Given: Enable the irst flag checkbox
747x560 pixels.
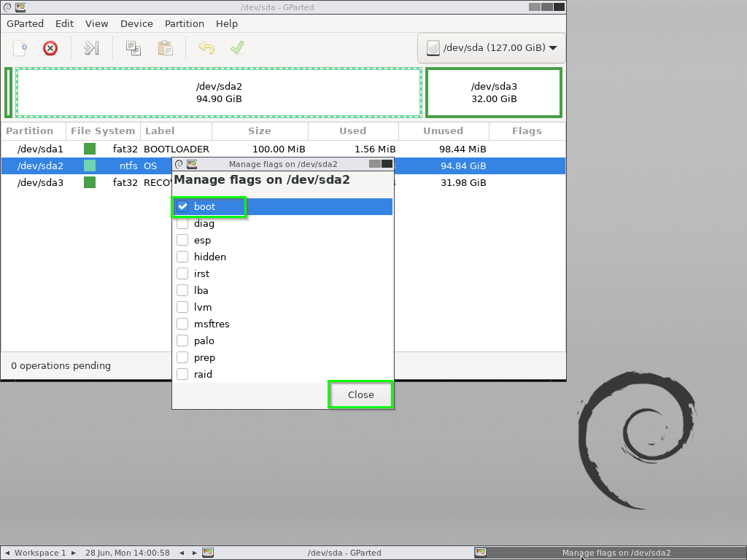Looking at the screenshot, I should click(x=182, y=274).
